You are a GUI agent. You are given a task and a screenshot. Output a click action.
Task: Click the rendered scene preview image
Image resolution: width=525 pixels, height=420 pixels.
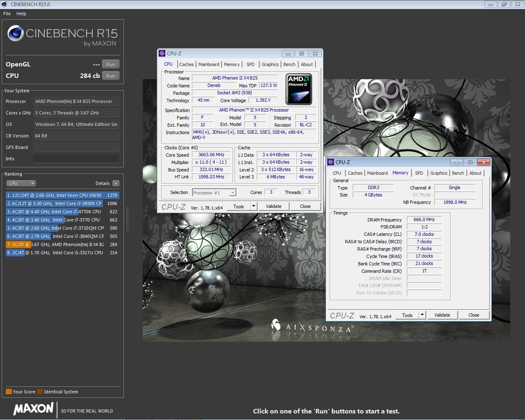click(x=326, y=210)
